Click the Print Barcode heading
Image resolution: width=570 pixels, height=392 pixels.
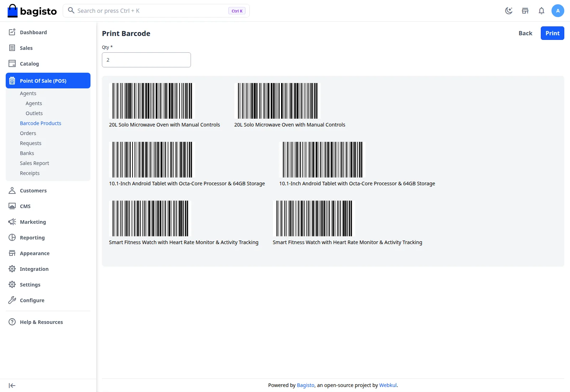(126, 33)
